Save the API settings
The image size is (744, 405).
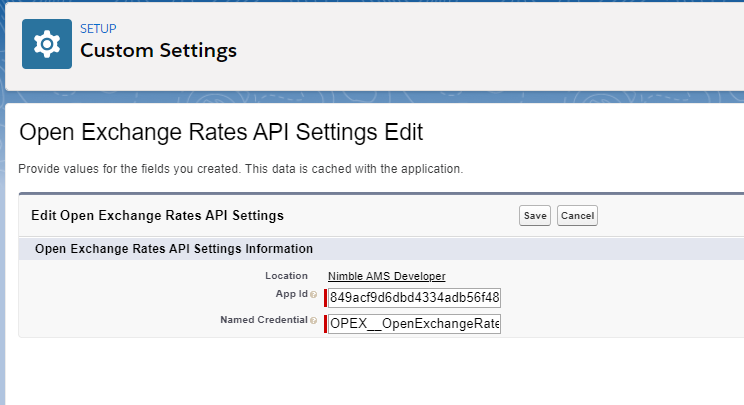click(x=535, y=216)
